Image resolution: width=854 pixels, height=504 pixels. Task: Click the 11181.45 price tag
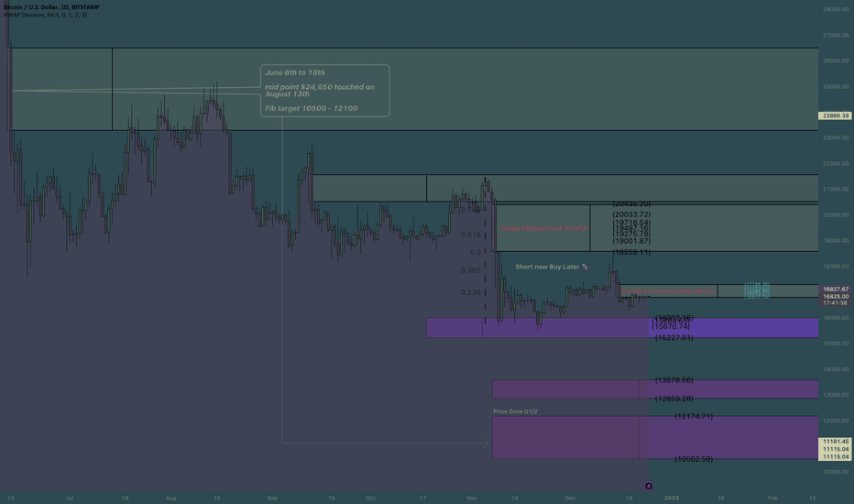[x=835, y=442]
